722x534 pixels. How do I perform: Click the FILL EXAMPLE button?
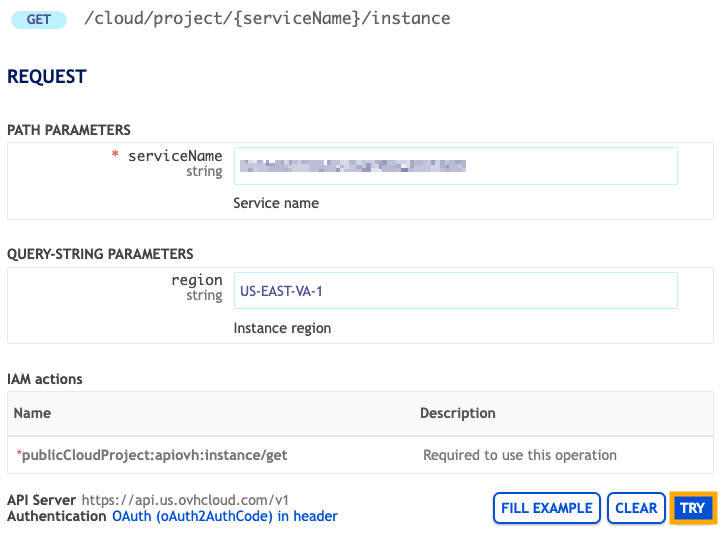[x=547, y=508]
